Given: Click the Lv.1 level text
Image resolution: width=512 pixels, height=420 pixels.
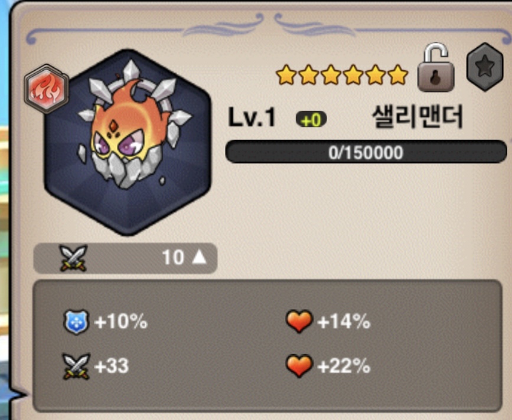Looking at the screenshot, I should [x=252, y=117].
